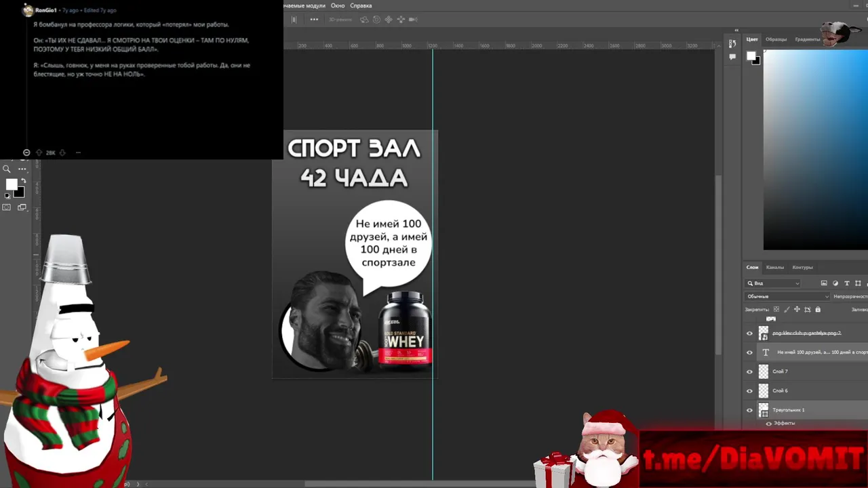Click the Непрозрачность opacity label
The image size is (868, 488).
tap(851, 296)
